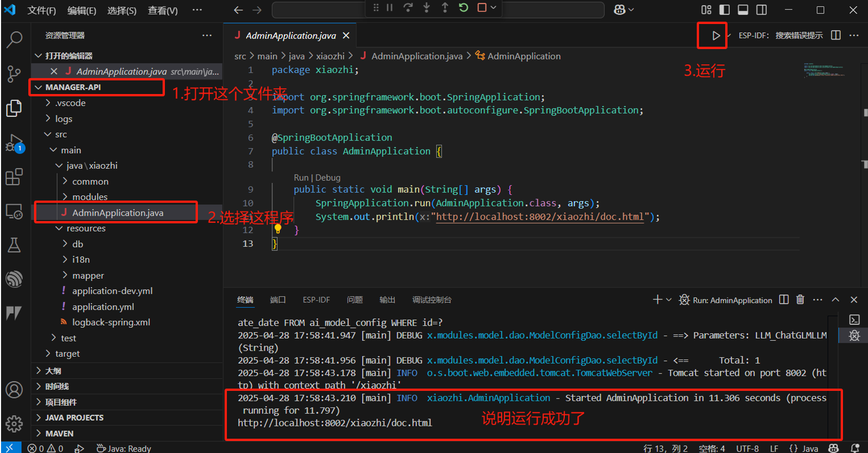Viewport: 868px width, 453px height.
Task: Toggle the primary sidebar layout button
Action: click(x=724, y=9)
